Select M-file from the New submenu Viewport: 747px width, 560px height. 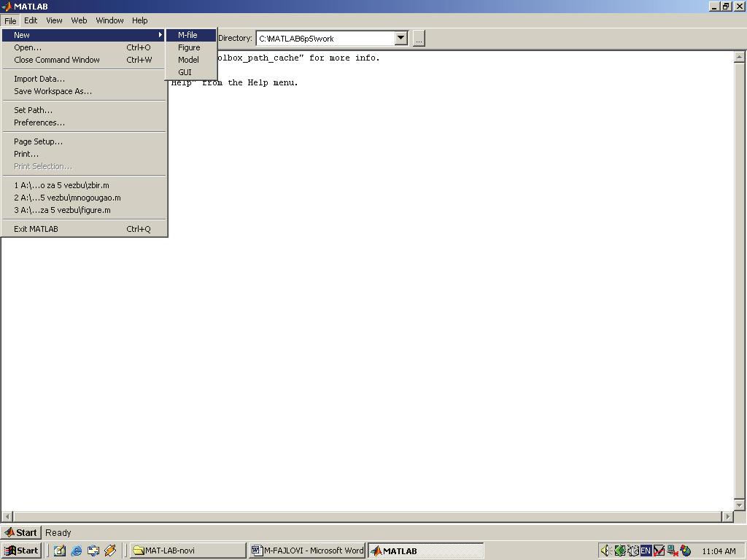click(x=191, y=35)
